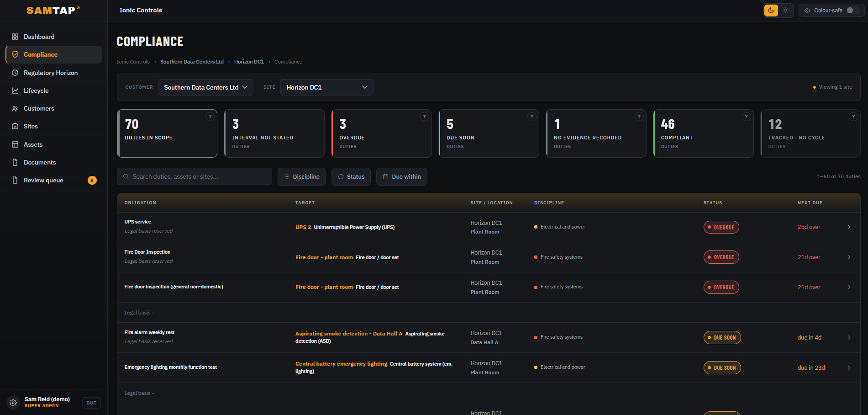868x415 pixels.
Task: Open the Dashboard page
Action: point(53,37)
